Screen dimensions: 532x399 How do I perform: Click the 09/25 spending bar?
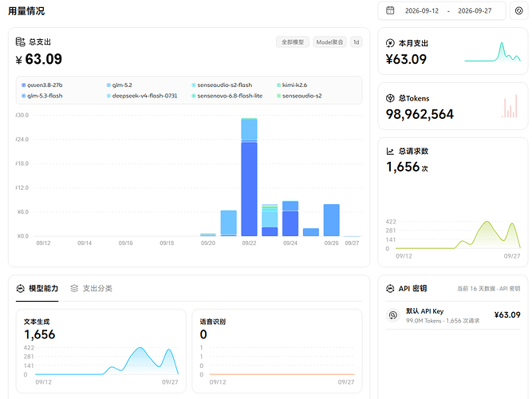coord(311,232)
